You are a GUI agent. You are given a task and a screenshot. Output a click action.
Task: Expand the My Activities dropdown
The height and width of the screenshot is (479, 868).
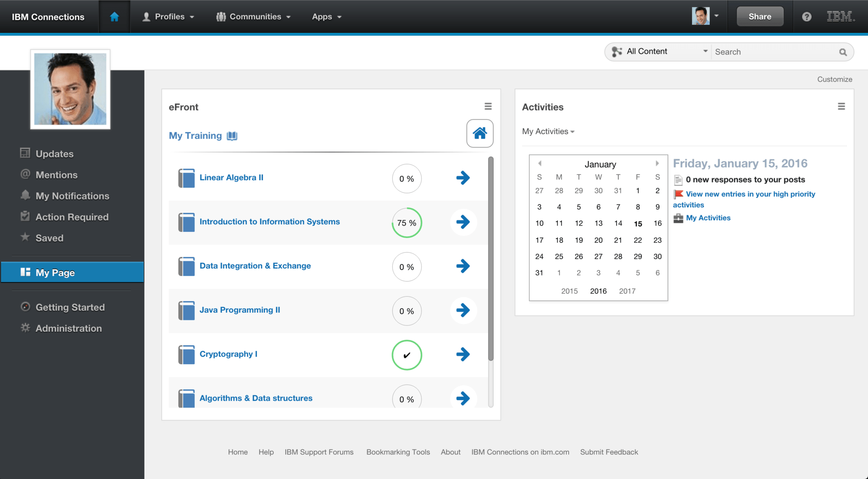click(548, 131)
